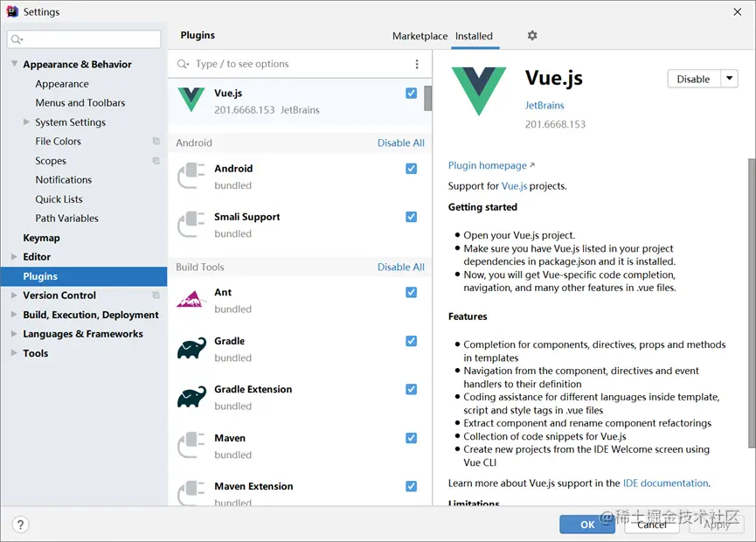Expand Languages & Frameworks node

pyautogui.click(x=14, y=334)
